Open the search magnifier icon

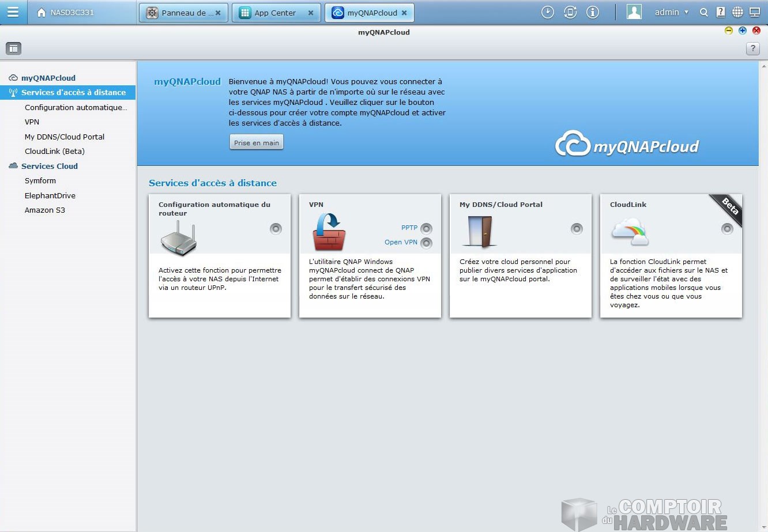pyautogui.click(x=703, y=12)
